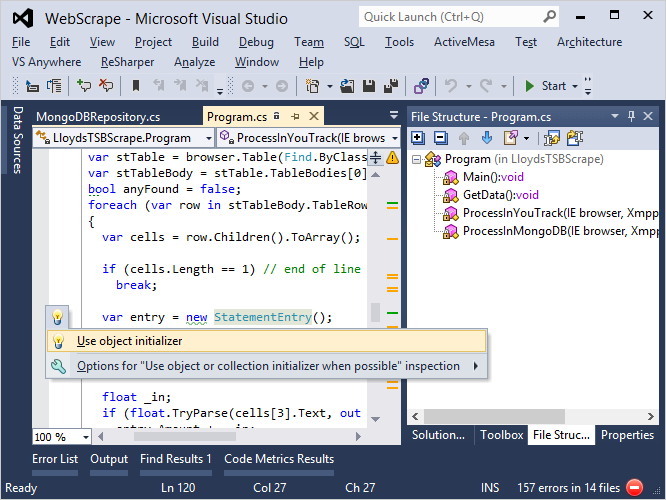Open the Data Sources side panel
The width and height of the screenshot is (666, 500).
[x=17, y=139]
